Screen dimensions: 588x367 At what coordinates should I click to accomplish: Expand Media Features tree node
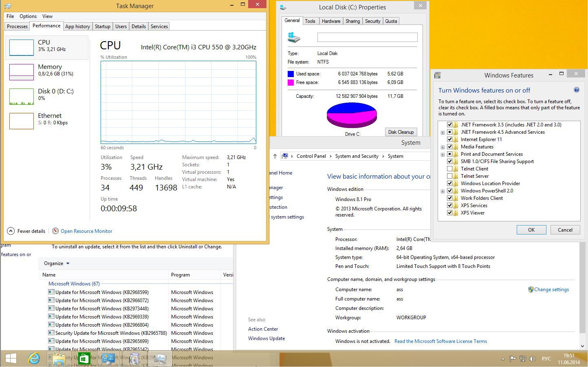click(443, 147)
